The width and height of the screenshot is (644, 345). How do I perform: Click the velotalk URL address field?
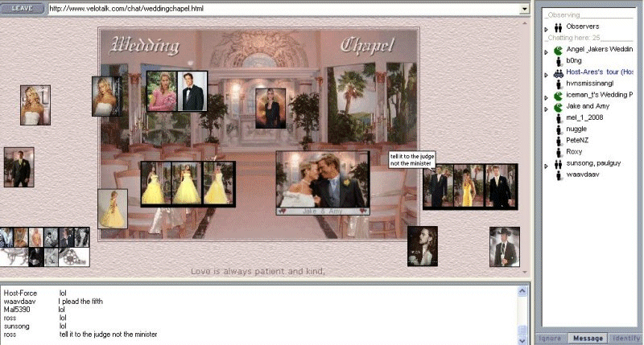pyautogui.click(x=282, y=8)
